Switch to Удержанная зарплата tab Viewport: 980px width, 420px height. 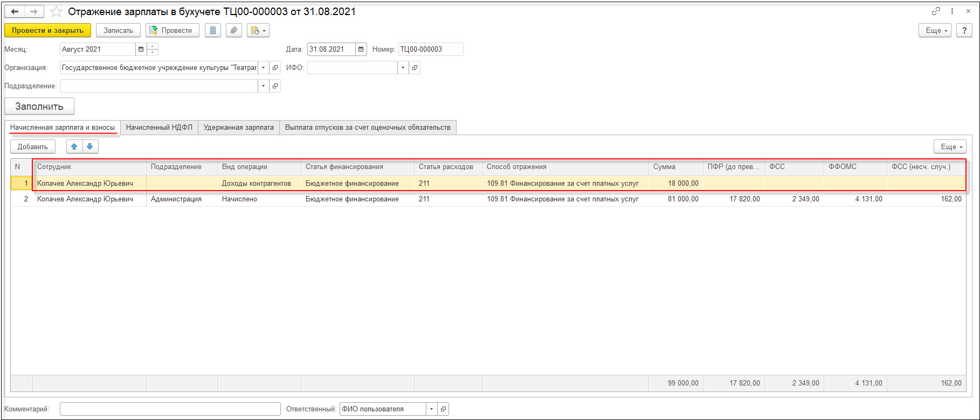[x=239, y=128]
